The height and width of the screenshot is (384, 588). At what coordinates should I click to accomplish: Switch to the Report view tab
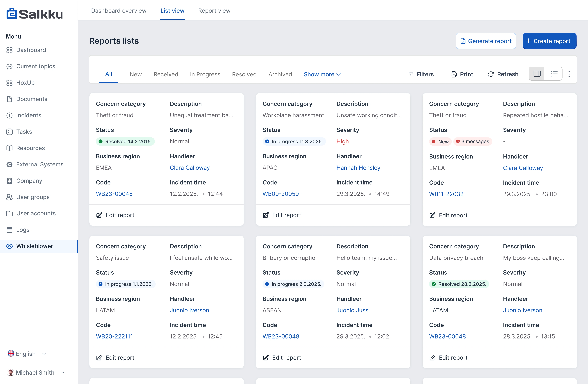pyautogui.click(x=214, y=11)
